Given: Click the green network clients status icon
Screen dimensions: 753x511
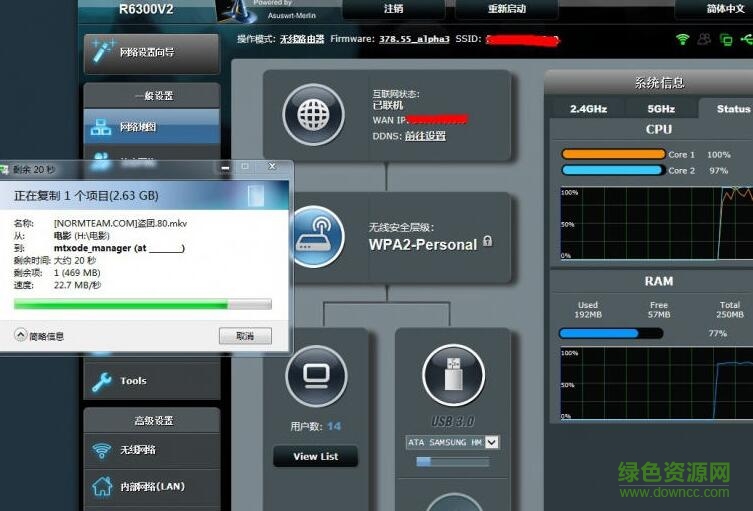Looking at the screenshot, I should pyautogui.click(x=726, y=40).
